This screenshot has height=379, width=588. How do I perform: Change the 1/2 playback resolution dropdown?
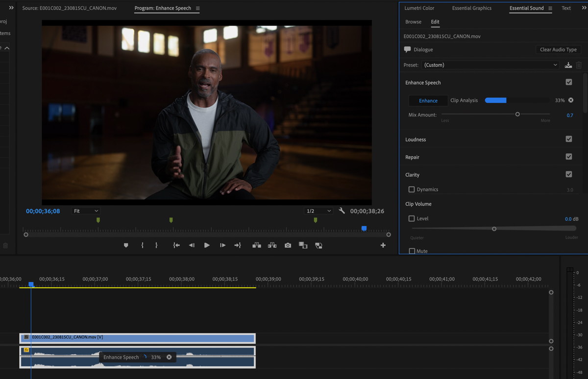coord(318,211)
